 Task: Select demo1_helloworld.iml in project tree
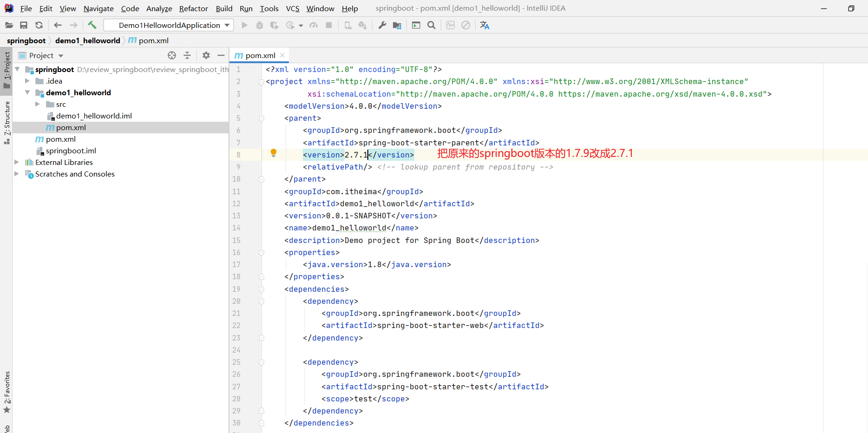(94, 116)
